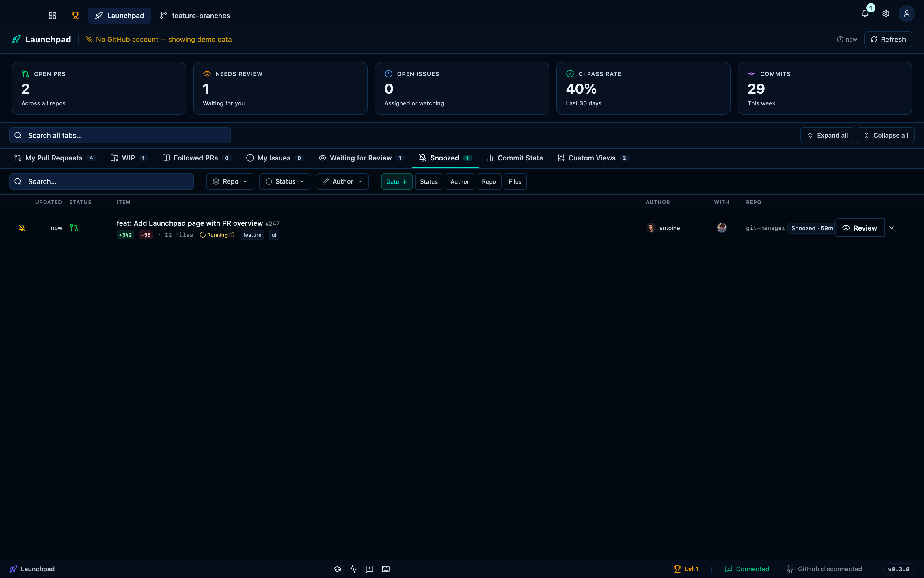Open PR title 'feat: Add Launchpad page with PR overview'

(190, 223)
